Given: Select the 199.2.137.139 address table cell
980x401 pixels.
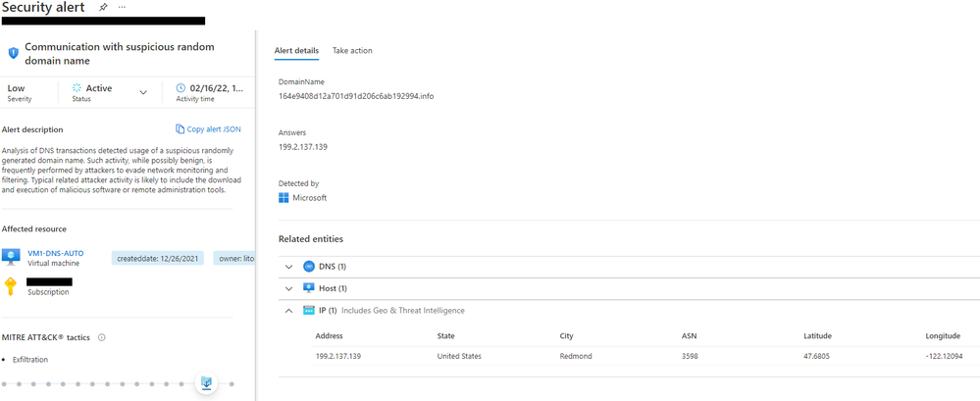Looking at the screenshot, I should point(338,357).
